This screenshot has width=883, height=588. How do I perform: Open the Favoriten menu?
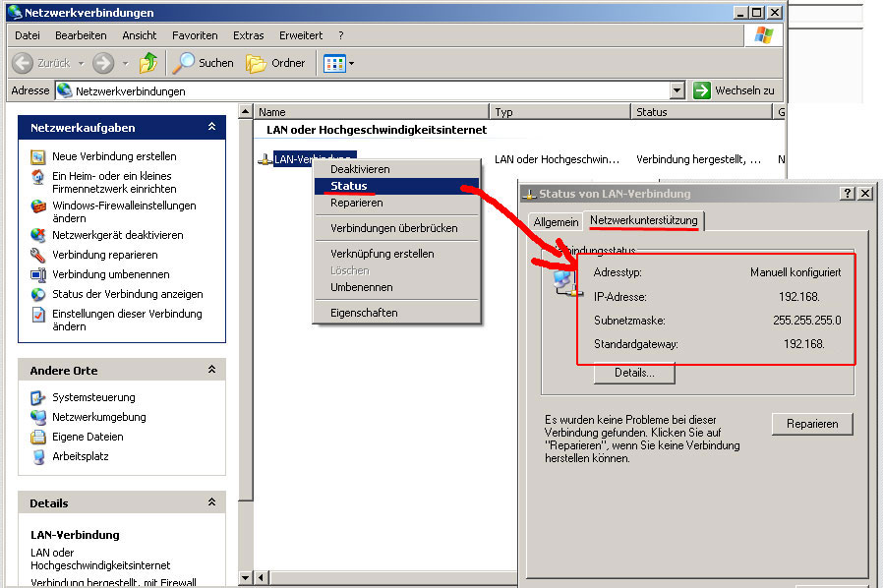[x=195, y=35]
